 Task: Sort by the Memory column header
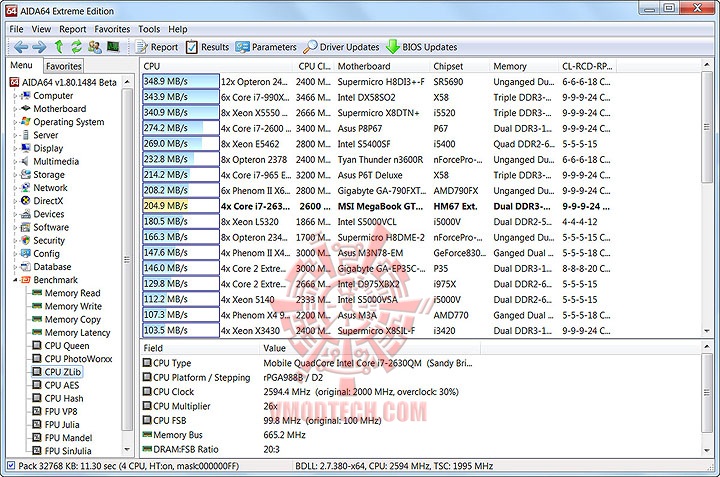pos(524,66)
